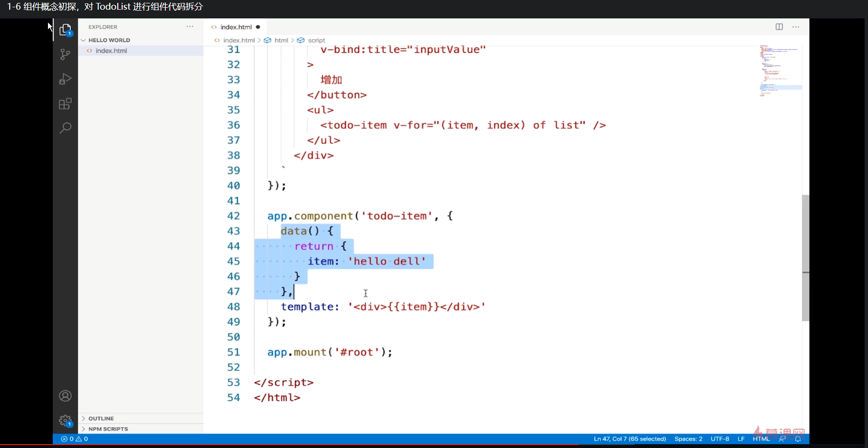Open the editor's More Actions menu
This screenshot has width=868, height=448.
pos(796,27)
